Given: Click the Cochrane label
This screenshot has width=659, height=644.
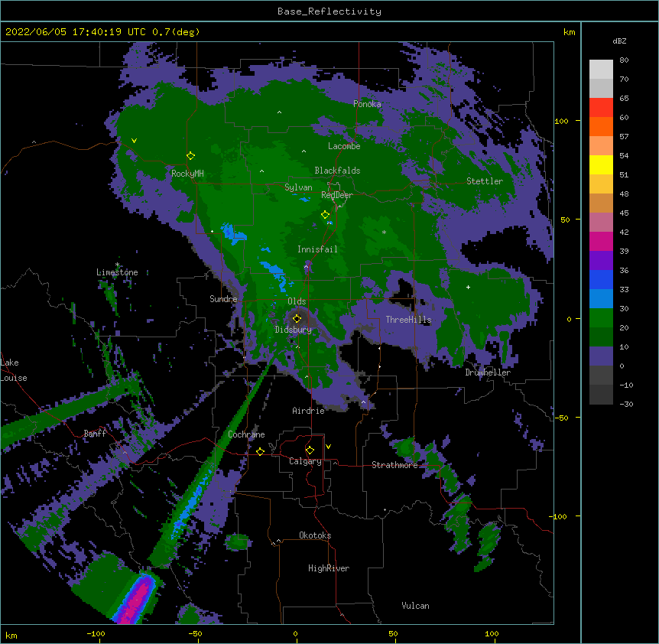Looking at the screenshot, I should 246,434.
